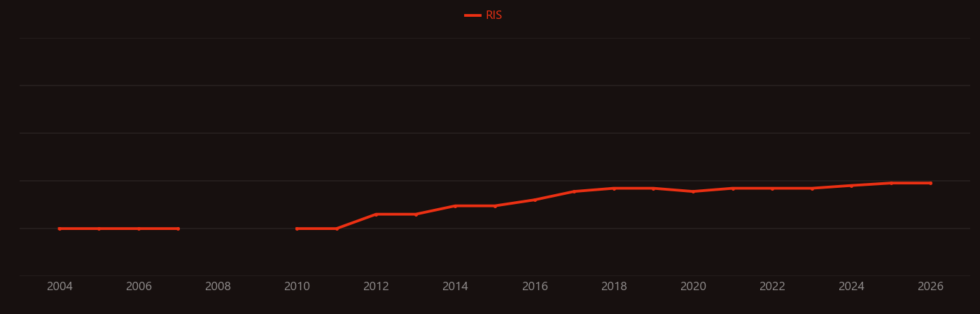Click the 2026 axis label
This screenshot has height=314, width=980.
tap(930, 287)
